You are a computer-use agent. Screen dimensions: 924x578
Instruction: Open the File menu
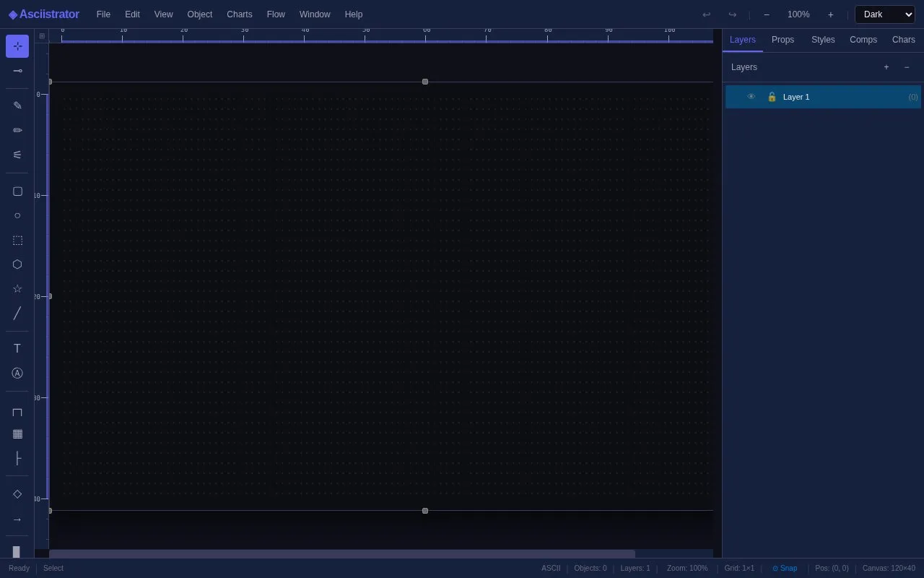[x=103, y=14]
